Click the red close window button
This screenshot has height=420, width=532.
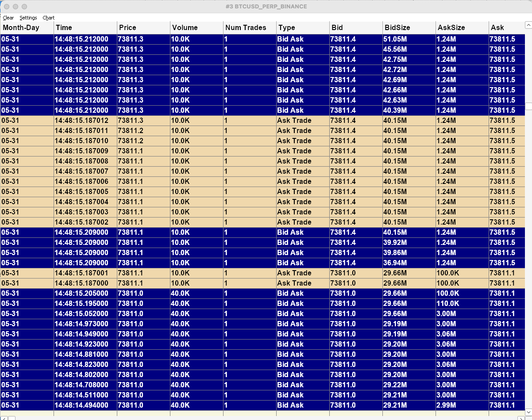[7, 7]
